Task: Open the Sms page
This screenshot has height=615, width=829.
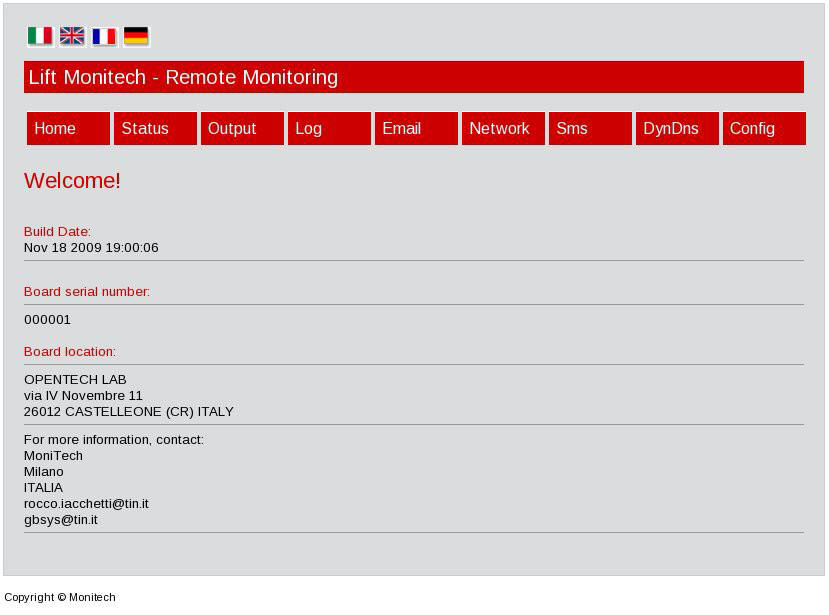Action: click(590, 128)
